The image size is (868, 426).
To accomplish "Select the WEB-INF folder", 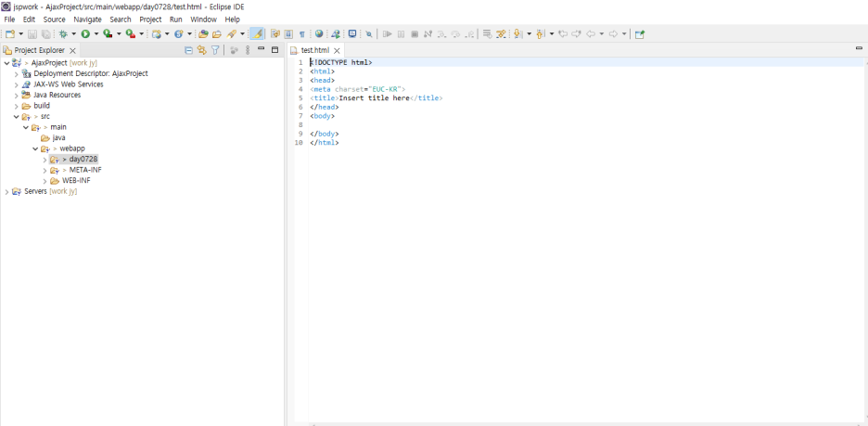I will [x=76, y=181].
